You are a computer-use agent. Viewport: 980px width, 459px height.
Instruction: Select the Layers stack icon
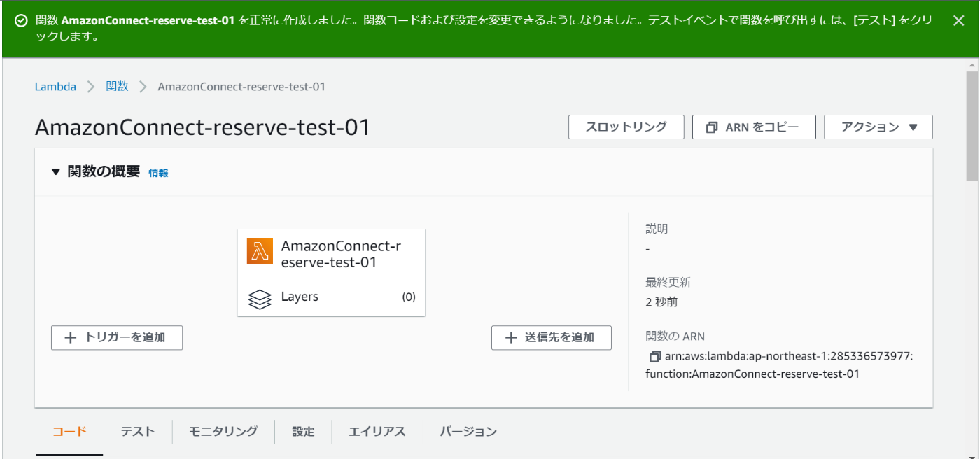260,298
